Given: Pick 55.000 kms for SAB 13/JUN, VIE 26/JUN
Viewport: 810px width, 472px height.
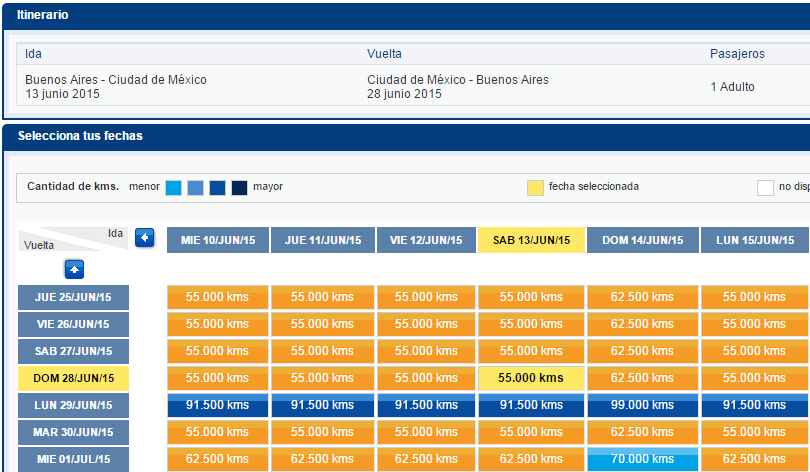Looking at the screenshot, I should click(x=531, y=324).
